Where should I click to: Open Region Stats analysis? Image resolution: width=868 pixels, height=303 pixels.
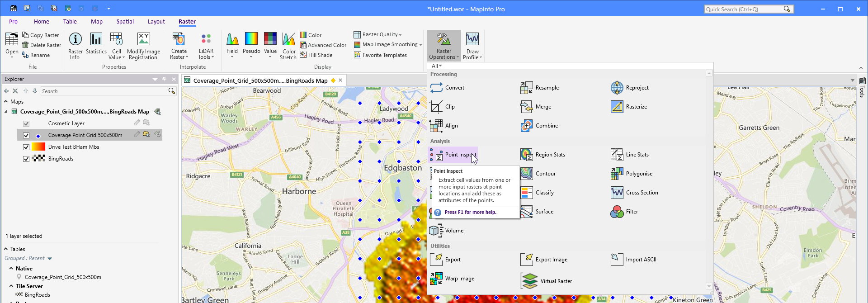(542, 155)
